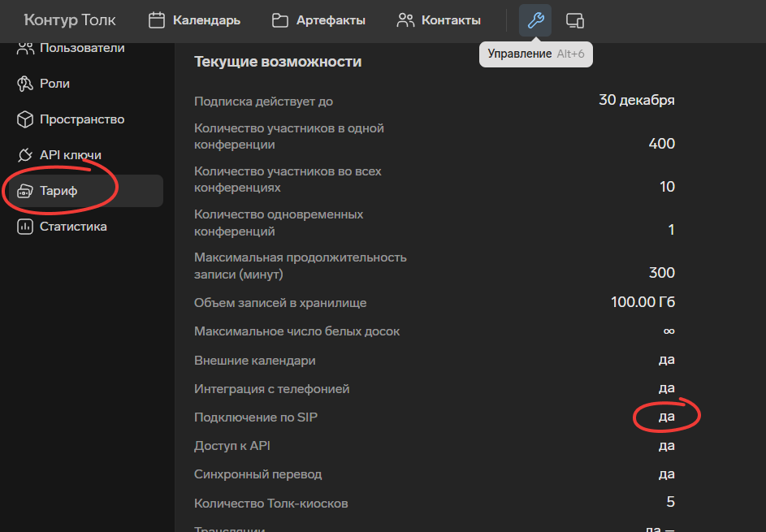Image resolution: width=766 pixels, height=532 pixels.
Task: Click the Текущие возможности heading
Action: [x=278, y=62]
